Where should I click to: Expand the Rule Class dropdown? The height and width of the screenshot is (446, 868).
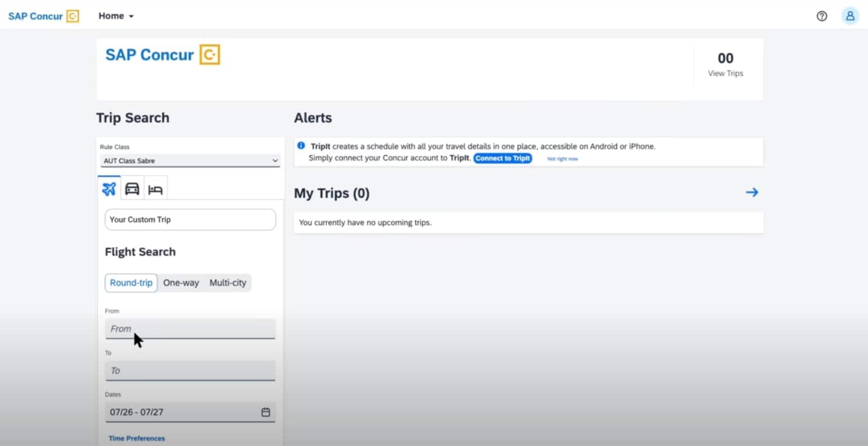click(190, 161)
